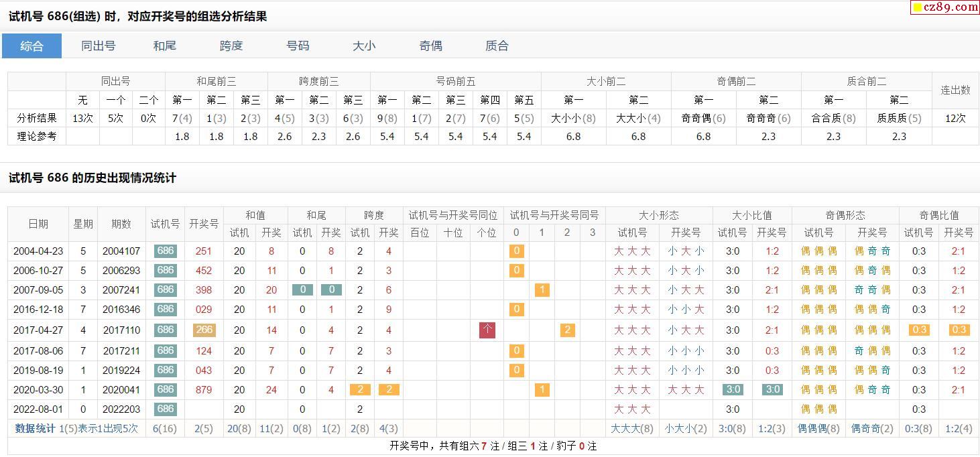Click winning number 879
980x457 pixels.
pyautogui.click(x=204, y=389)
